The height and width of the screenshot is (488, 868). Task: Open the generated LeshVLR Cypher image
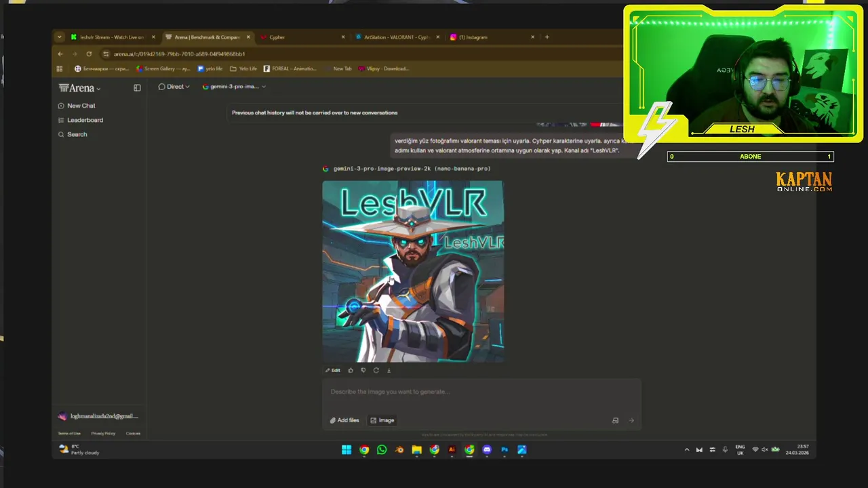click(413, 271)
